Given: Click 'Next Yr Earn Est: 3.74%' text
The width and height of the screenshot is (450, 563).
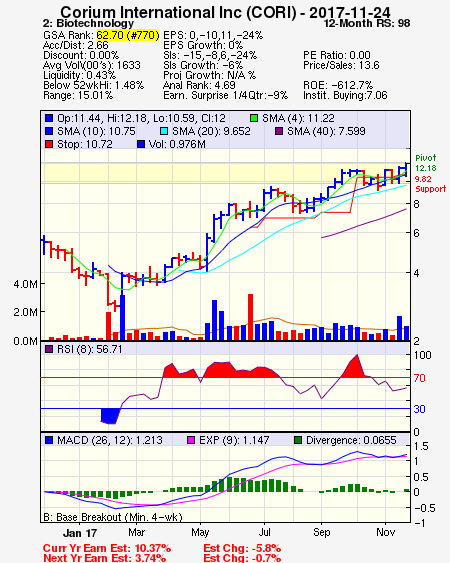Looking at the screenshot, I should click(104, 558).
